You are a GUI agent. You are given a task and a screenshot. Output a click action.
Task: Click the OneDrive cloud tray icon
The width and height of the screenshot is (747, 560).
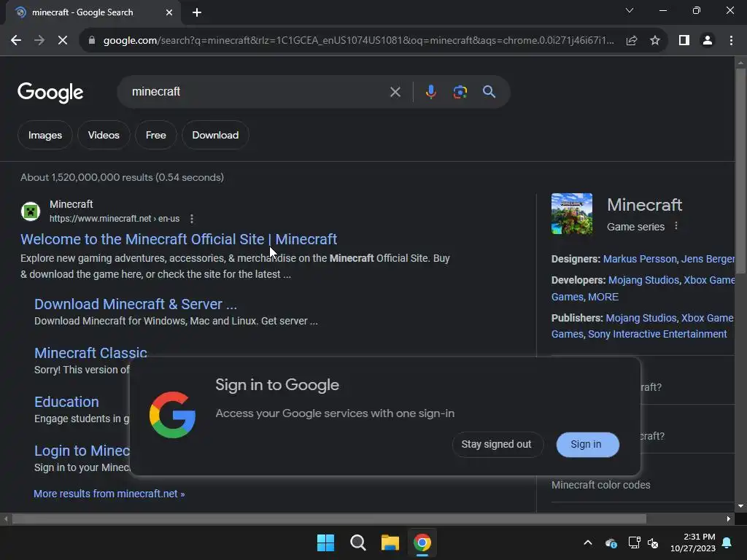(611, 542)
